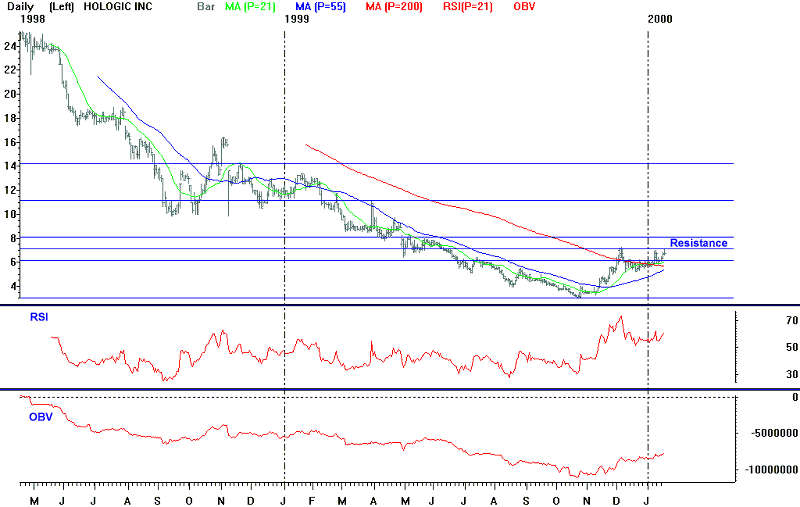
Task: Click price axis value 12
Action: click(x=10, y=190)
